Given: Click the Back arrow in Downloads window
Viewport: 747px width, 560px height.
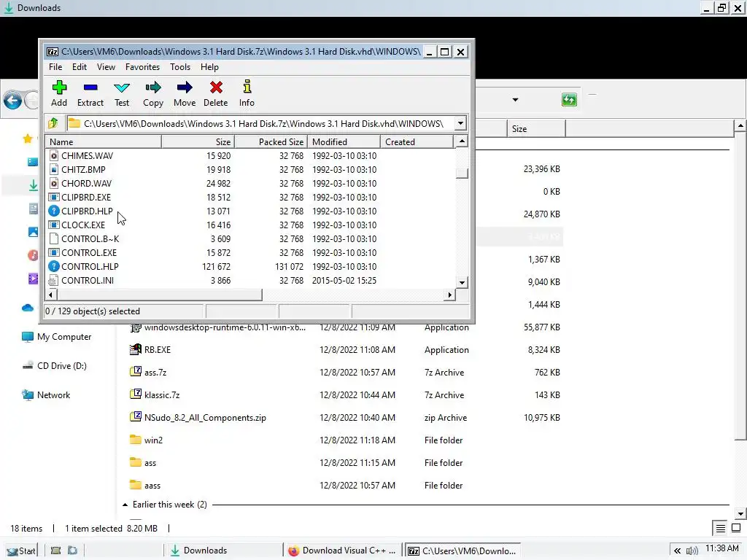Looking at the screenshot, I should pyautogui.click(x=13, y=101).
